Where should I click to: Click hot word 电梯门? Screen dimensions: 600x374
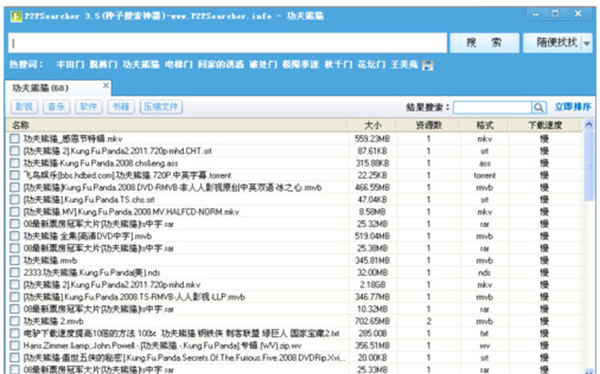(179, 64)
